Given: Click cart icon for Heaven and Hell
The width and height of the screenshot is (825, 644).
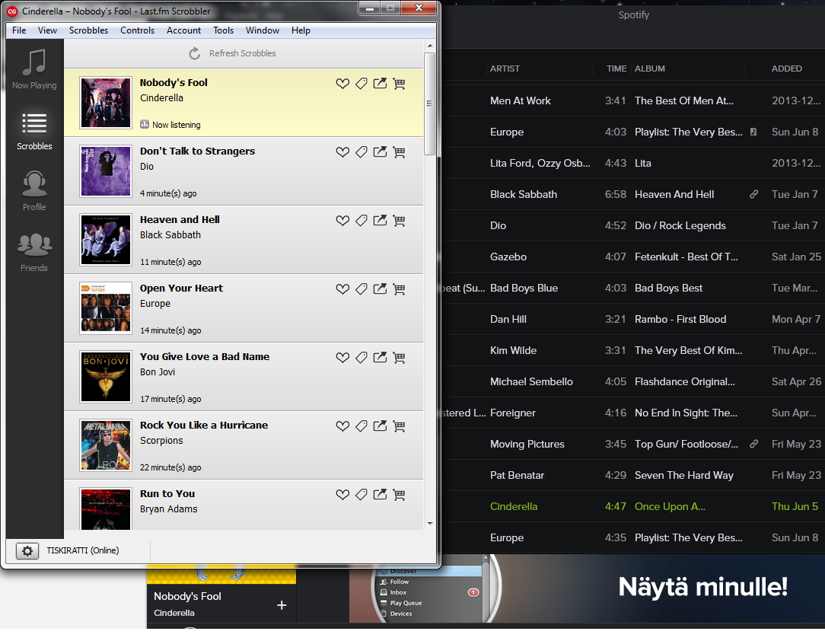Looking at the screenshot, I should 399,221.
